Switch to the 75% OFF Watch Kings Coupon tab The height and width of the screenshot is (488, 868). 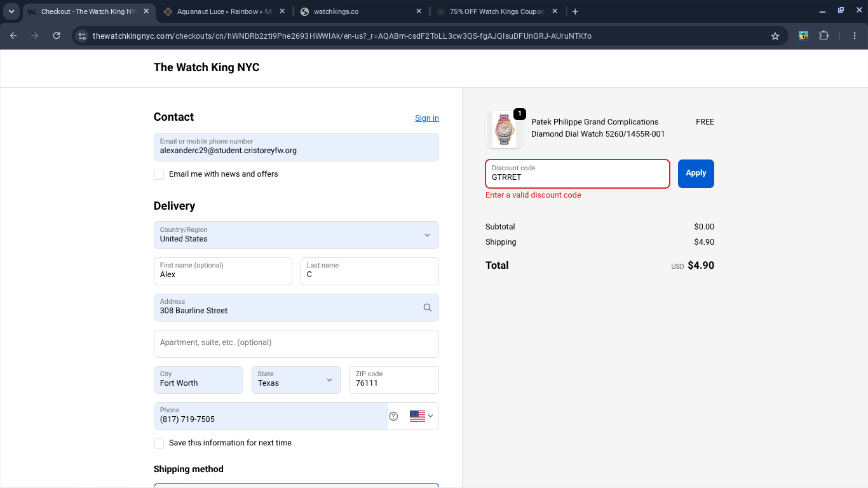pos(497,11)
